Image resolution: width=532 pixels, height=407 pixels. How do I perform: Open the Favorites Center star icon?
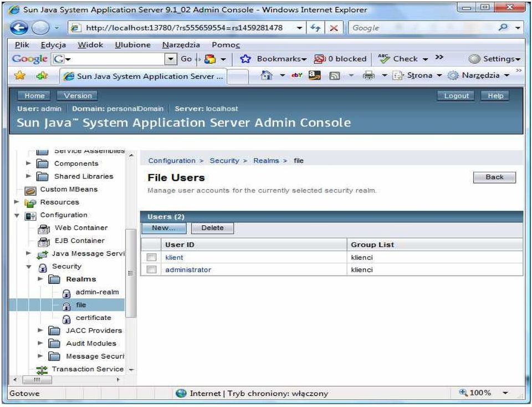tap(20, 75)
